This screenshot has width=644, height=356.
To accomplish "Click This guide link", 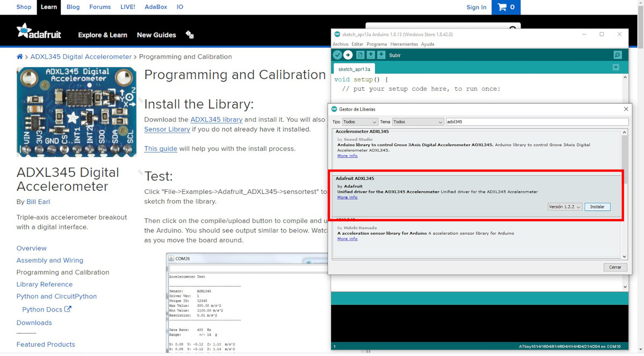I will click(x=160, y=148).
